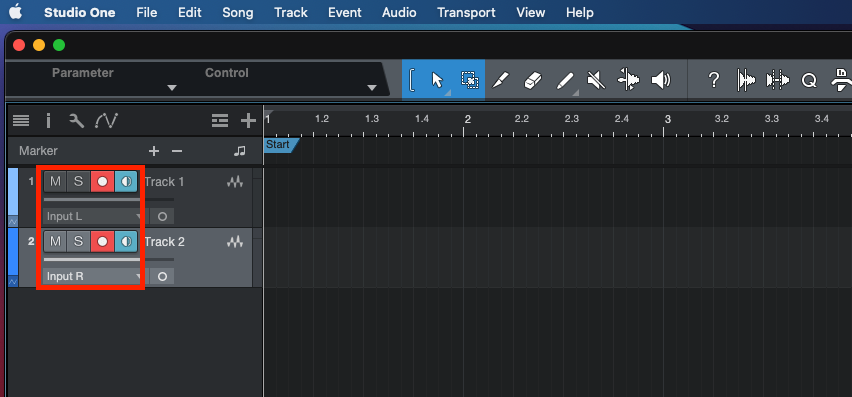Open the Control dropdown arrow
852x397 pixels.
(x=372, y=87)
